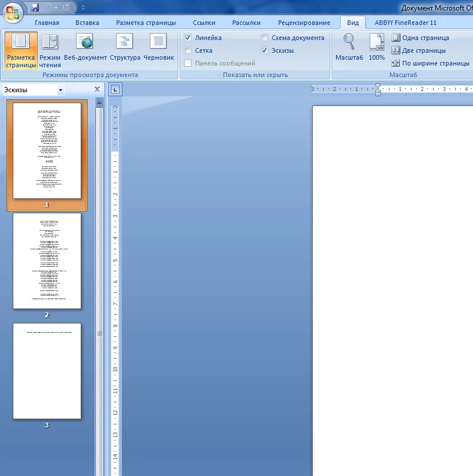Close the Эскизы thumbnails pane

tap(97, 90)
